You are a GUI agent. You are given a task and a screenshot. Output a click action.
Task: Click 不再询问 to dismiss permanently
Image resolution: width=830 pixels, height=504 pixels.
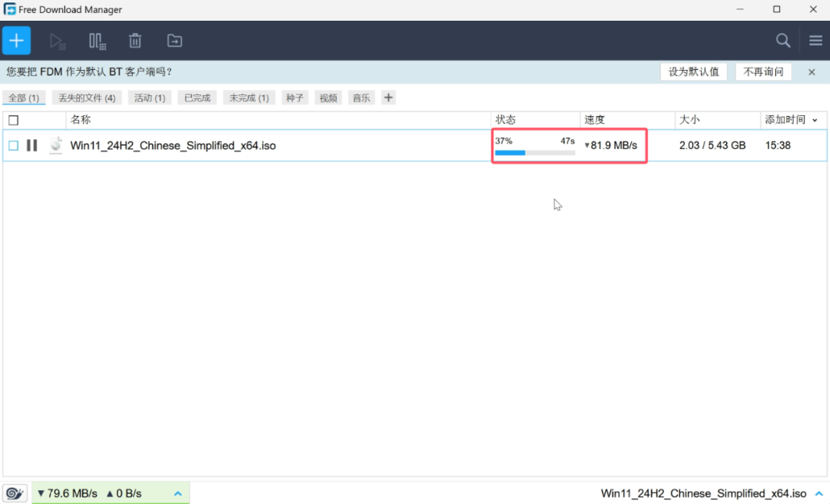click(763, 71)
